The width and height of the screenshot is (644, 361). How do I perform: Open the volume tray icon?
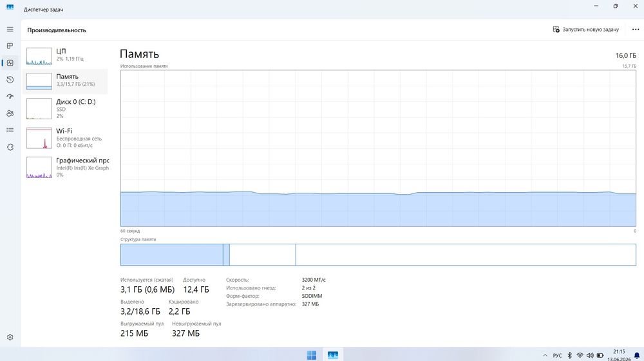[x=590, y=355]
